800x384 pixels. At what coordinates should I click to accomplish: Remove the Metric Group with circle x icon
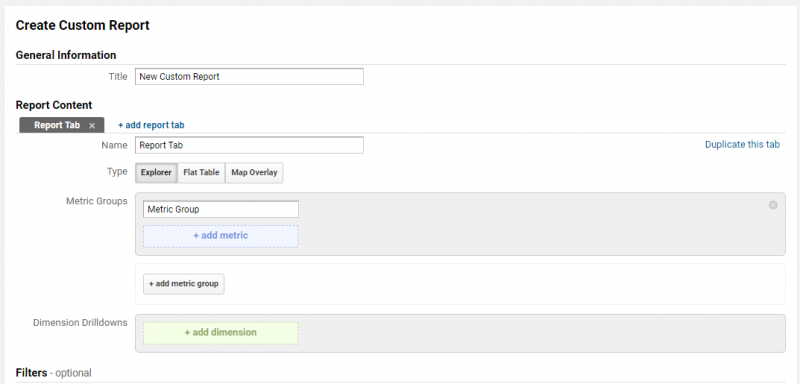tap(773, 205)
